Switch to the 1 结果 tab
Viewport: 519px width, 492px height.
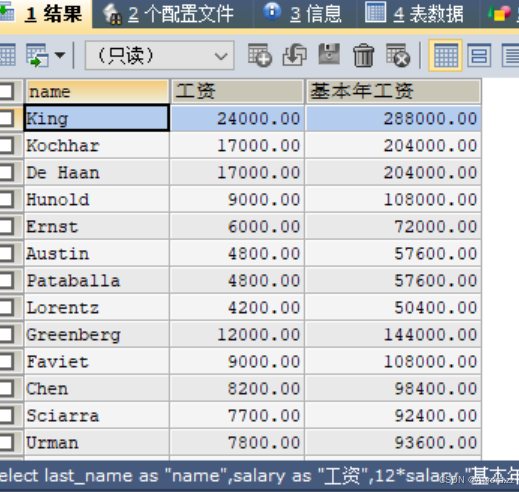coord(45,14)
